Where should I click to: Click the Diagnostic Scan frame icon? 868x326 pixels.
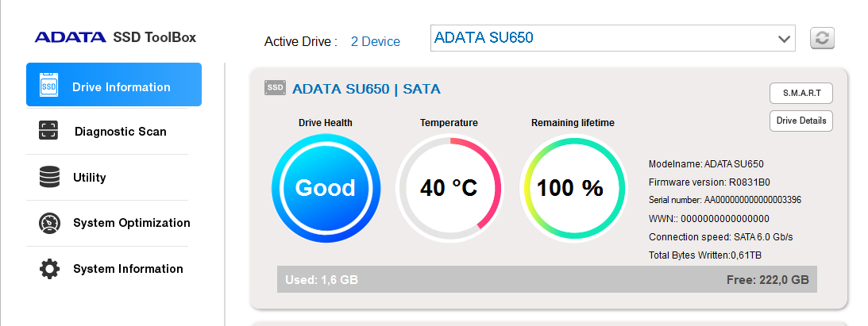48,131
